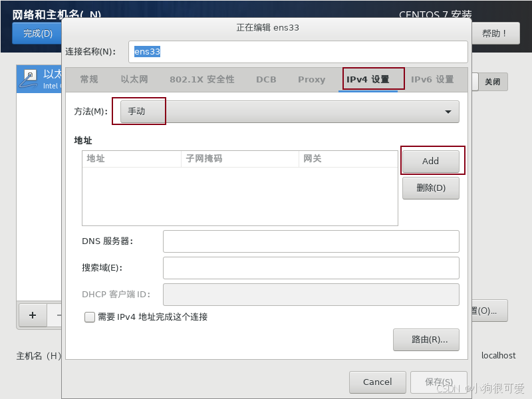Click the DHCP 客户端 ID field

point(311,295)
